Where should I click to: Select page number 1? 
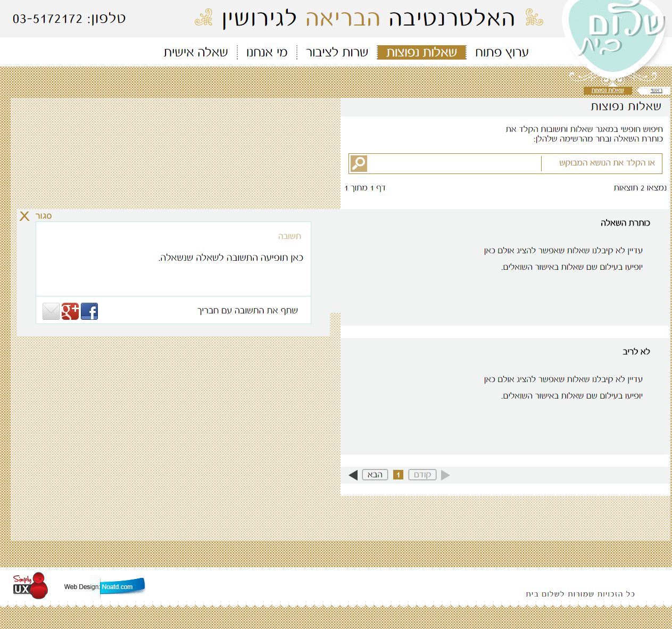click(398, 475)
